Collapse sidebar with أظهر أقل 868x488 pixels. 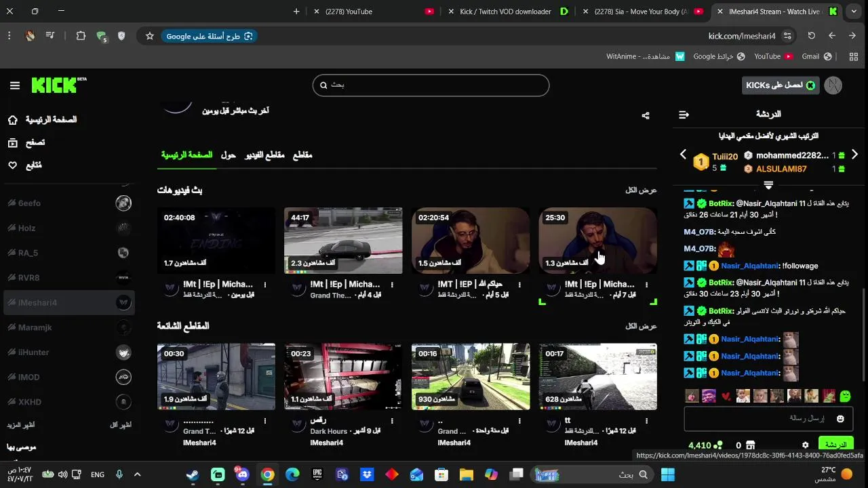[121, 425]
